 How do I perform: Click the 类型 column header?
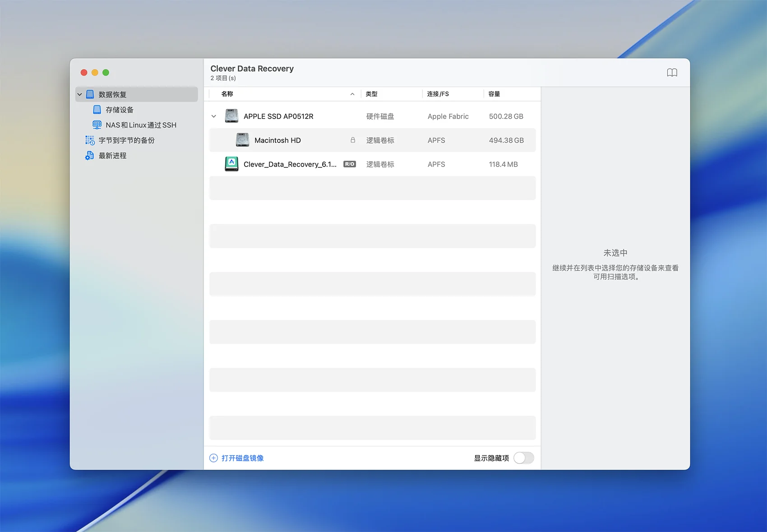[371, 94]
